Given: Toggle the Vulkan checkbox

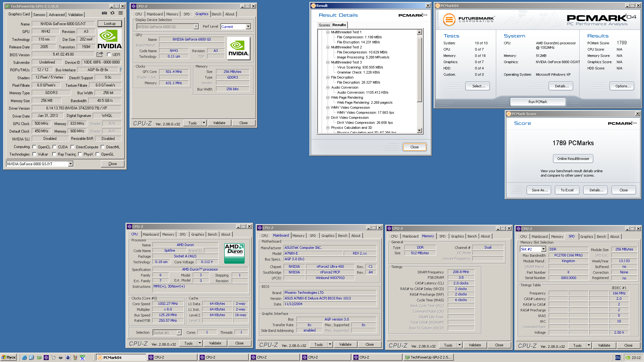Looking at the screenshot, I should [x=34, y=154].
